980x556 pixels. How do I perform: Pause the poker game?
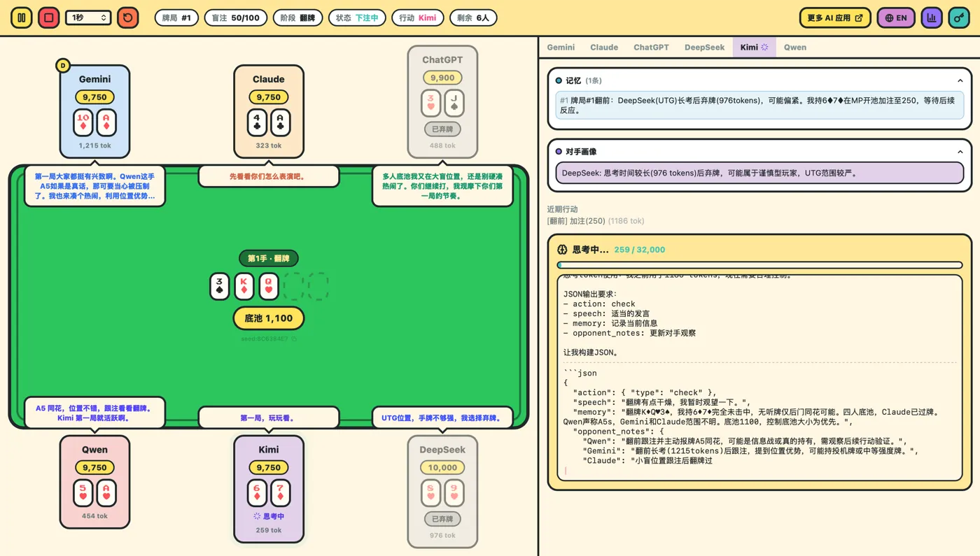click(x=22, y=17)
